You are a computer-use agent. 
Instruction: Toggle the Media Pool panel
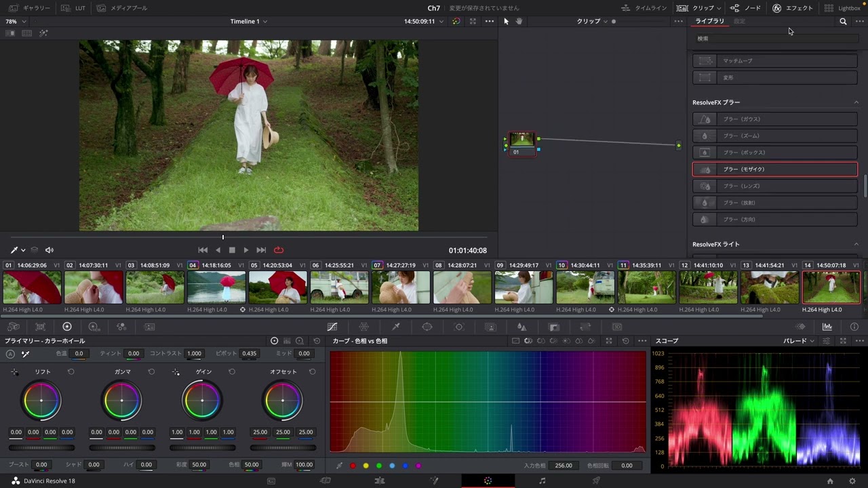[x=122, y=8]
